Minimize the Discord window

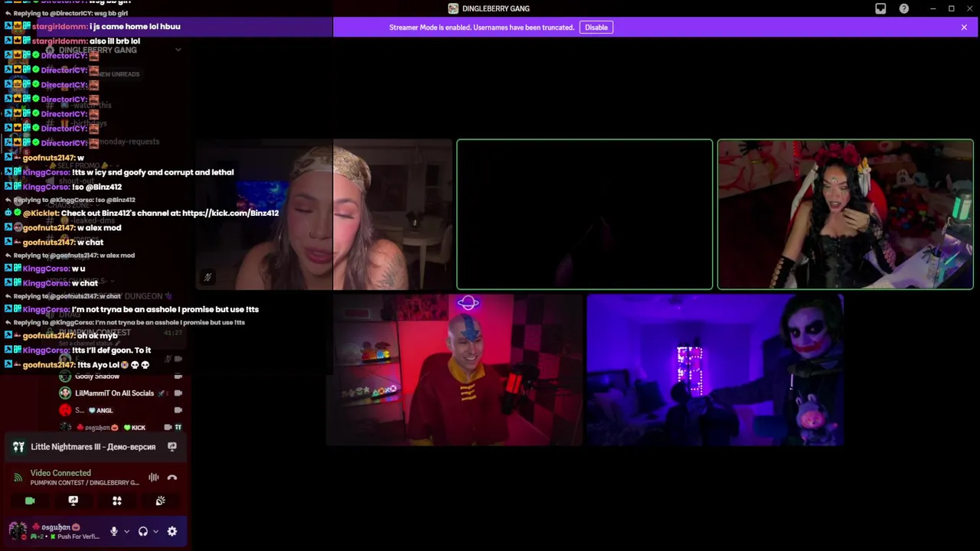point(933,8)
